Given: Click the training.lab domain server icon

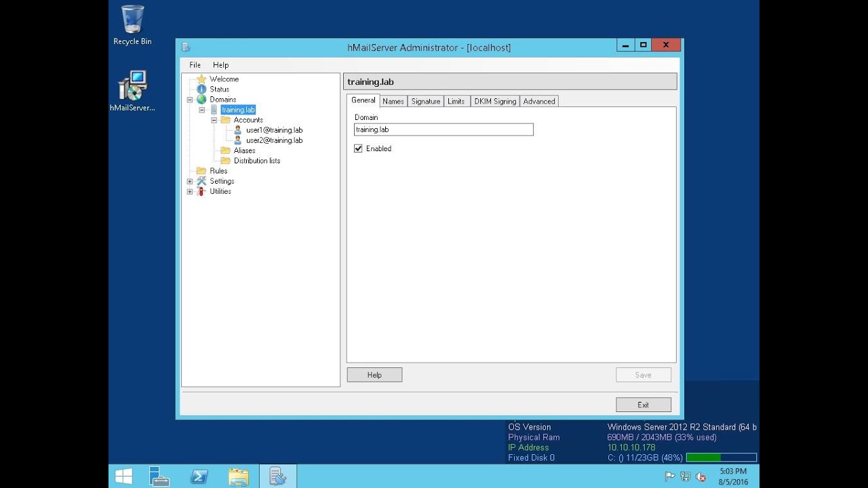Looking at the screenshot, I should (x=214, y=110).
